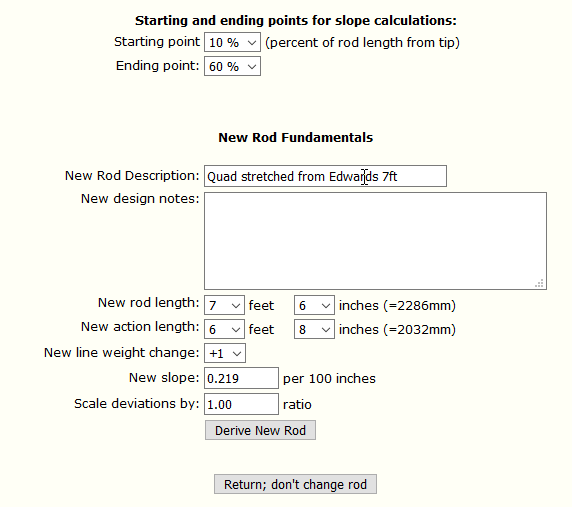The width and height of the screenshot is (572, 507).
Task: Click the chevron of the line weight select
Action: [237, 354]
